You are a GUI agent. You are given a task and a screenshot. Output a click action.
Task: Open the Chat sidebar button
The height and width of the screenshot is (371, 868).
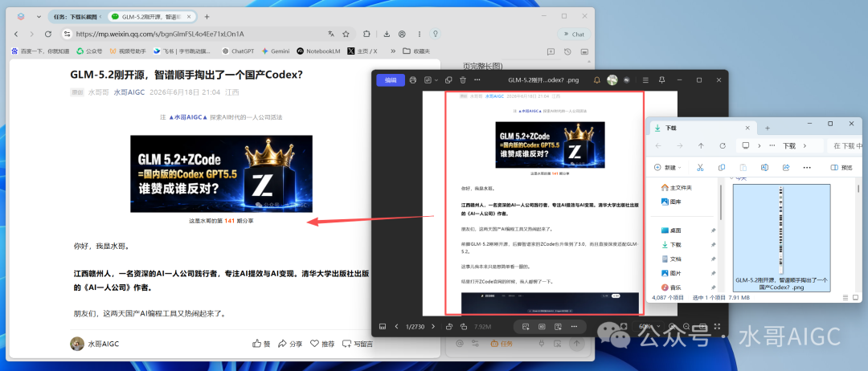click(574, 34)
